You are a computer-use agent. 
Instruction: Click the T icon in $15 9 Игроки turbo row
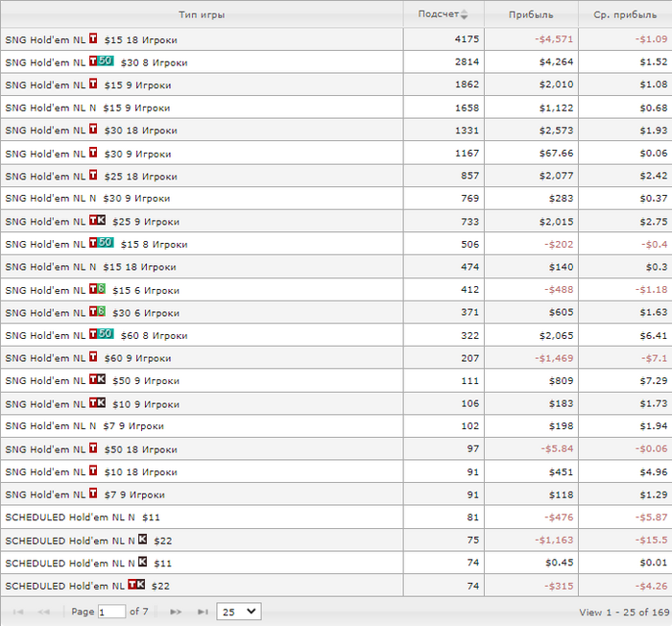tap(93, 84)
